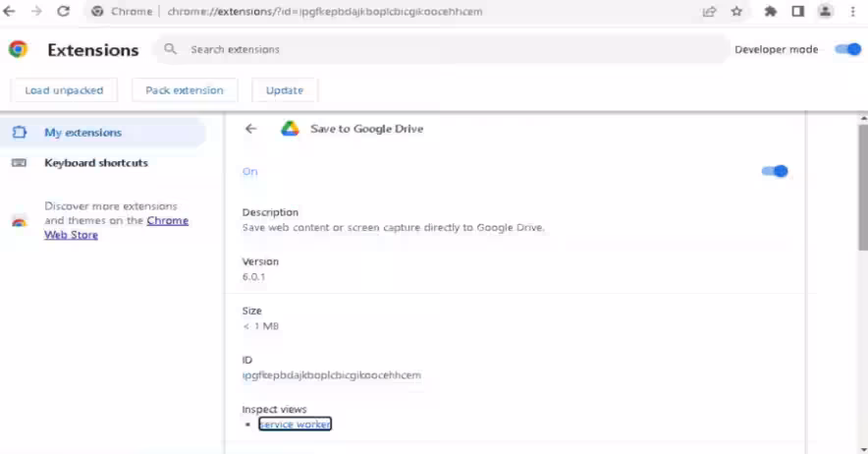Image resolution: width=868 pixels, height=454 pixels.
Task: Open Chrome's three-dot menu
Action: (852, 11)
